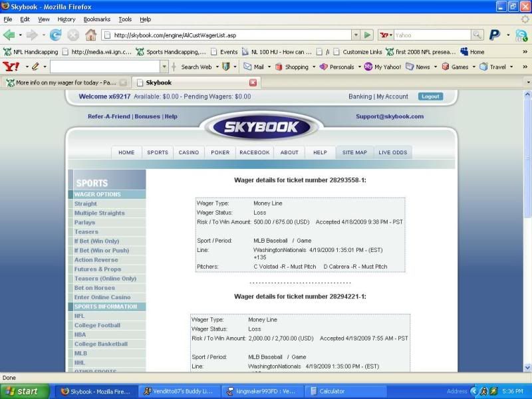Image resolution: width=532 pixels, height=399 pixels.
Task: Go to the RACEBOOK section in site navigation
Action: (x=255, y=152)
